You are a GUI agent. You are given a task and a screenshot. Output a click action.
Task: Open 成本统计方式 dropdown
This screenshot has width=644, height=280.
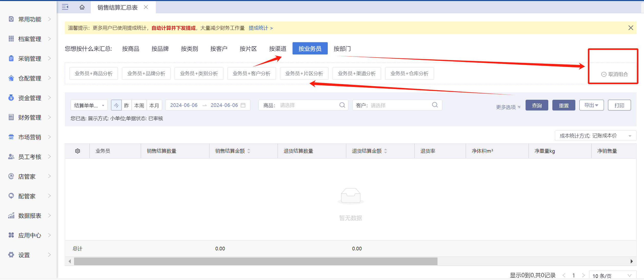[x=595, y=136]
